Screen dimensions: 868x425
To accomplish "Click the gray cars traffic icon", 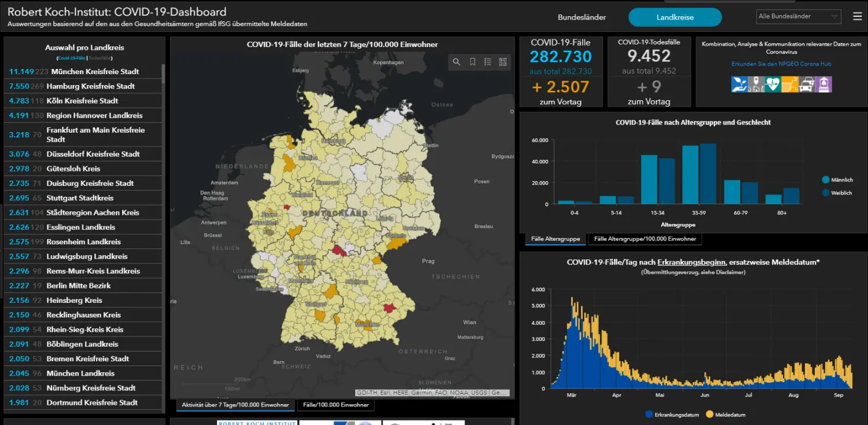I will tap(807, 85).
